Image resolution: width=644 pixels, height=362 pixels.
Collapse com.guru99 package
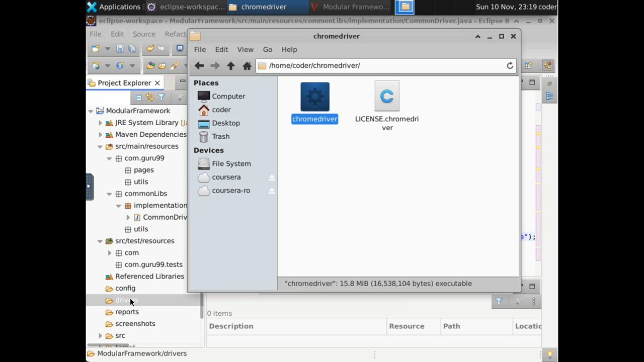pos(109,158)
